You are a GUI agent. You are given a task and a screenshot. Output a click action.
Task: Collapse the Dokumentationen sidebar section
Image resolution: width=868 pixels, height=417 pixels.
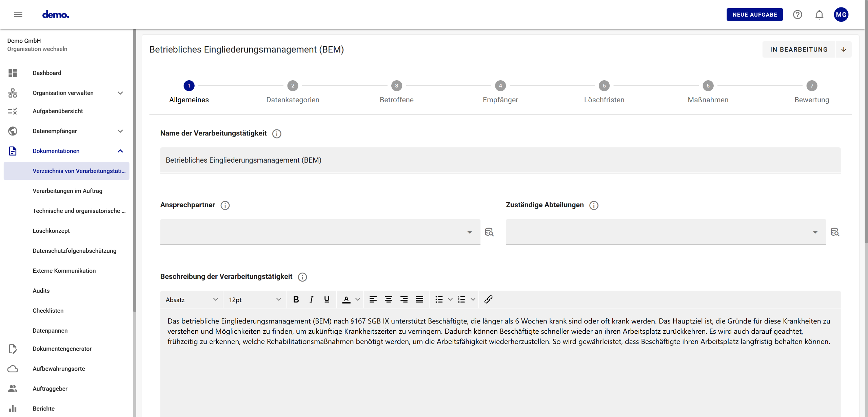(120, 151)
